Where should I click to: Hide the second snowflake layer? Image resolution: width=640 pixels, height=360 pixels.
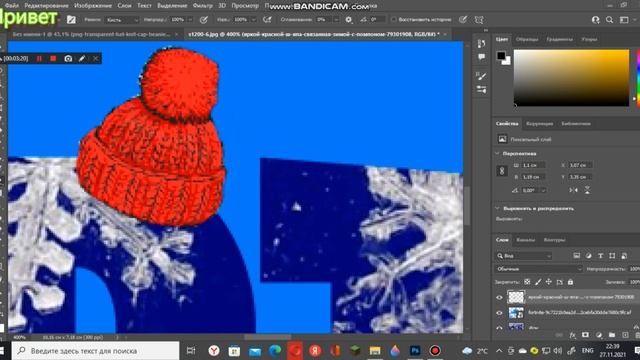coord(499,313)
